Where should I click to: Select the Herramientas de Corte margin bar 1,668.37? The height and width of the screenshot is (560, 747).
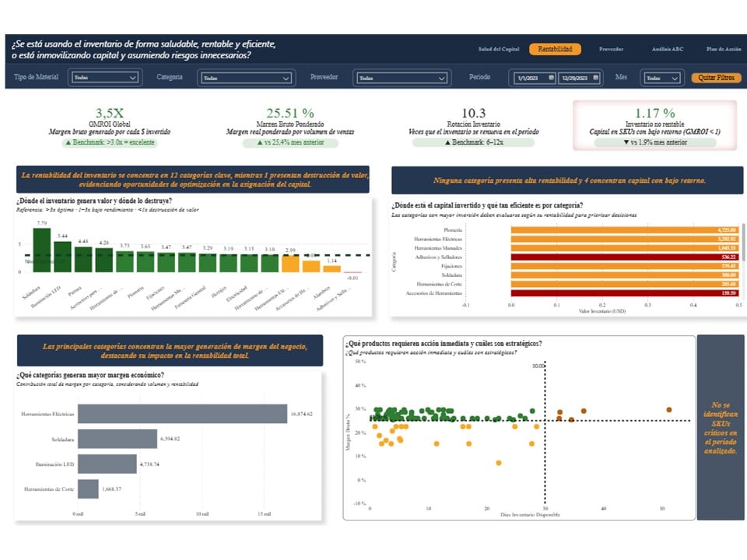coord(88,489)
